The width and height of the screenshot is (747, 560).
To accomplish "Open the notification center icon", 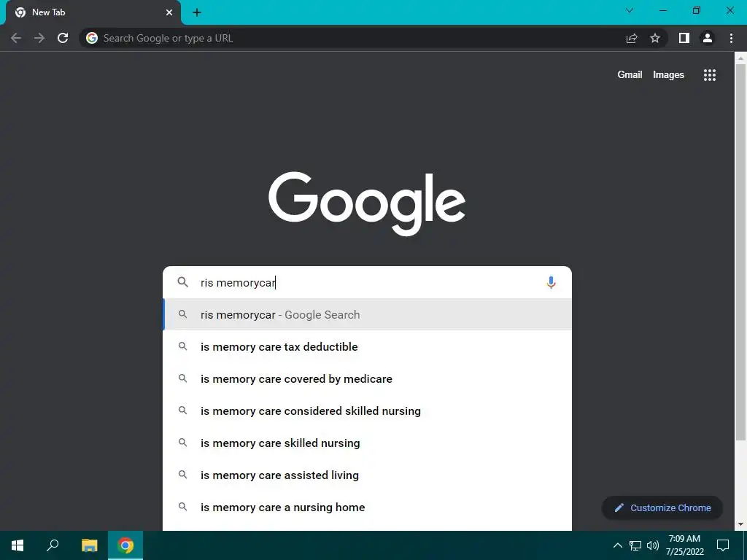I will pos(723,545).
